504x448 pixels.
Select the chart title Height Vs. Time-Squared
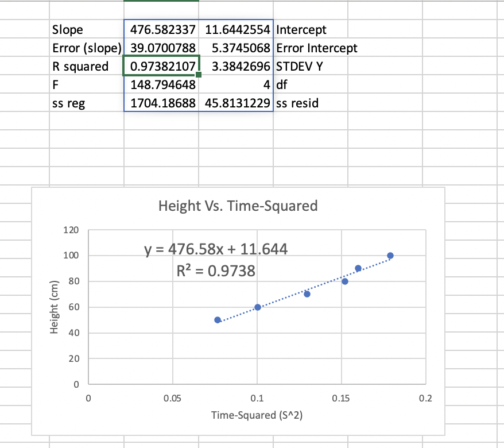coord(238,206)
